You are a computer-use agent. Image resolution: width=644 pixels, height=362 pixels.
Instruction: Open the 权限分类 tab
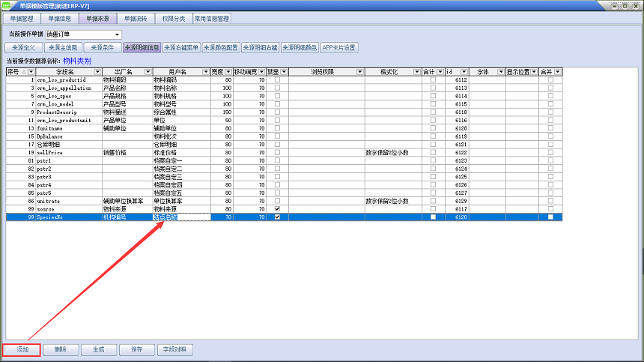pos(173,18)
